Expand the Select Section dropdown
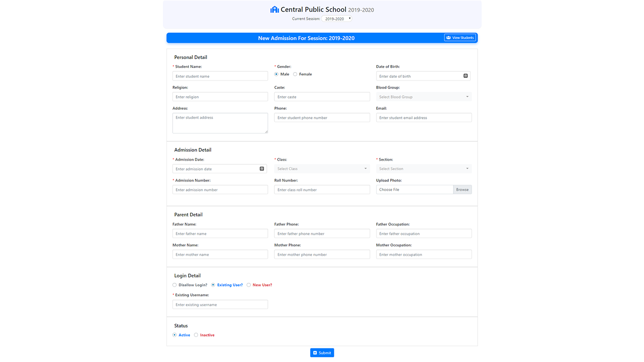Image resolution: width=644 pixels, height=362 pixels. click(x=423, y=169)
